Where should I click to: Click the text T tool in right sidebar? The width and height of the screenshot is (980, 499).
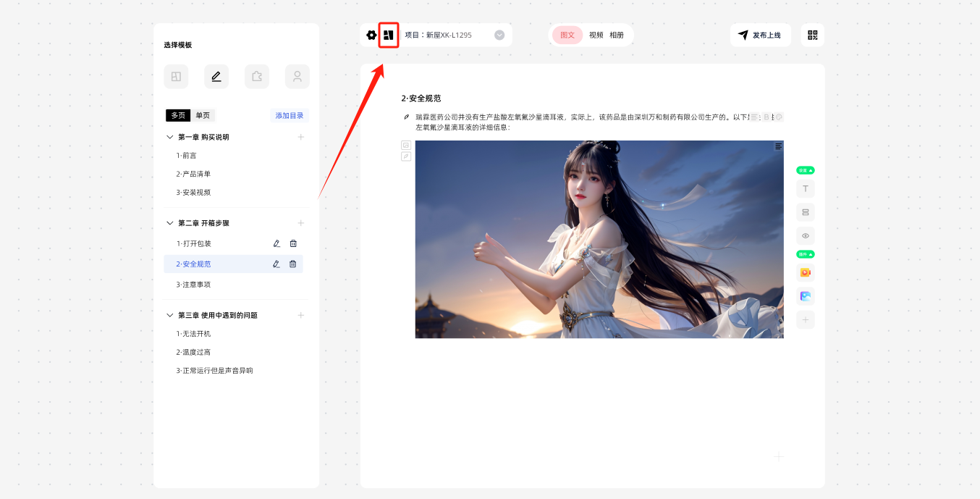(x=805, y=189)
